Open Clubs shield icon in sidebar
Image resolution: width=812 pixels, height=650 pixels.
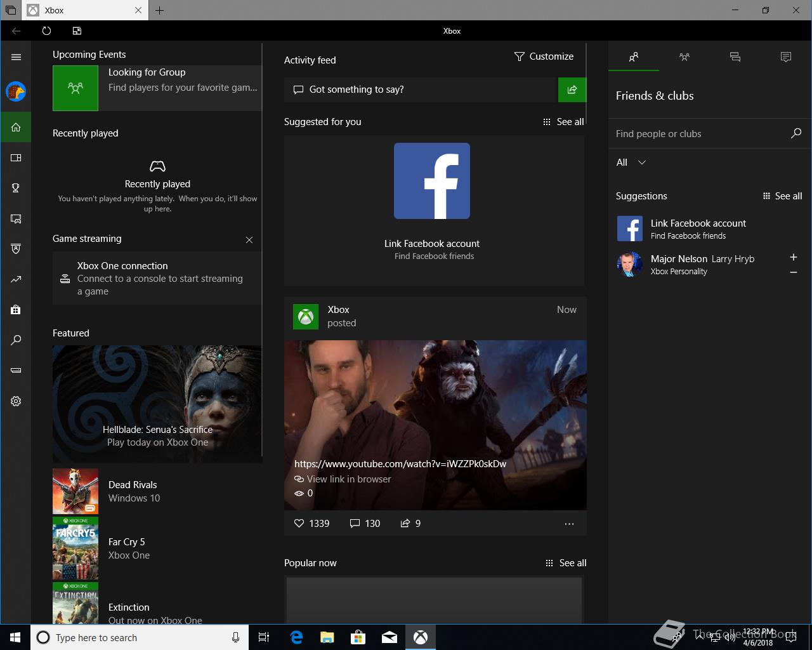pyautogui.click(x=16, y=249)
